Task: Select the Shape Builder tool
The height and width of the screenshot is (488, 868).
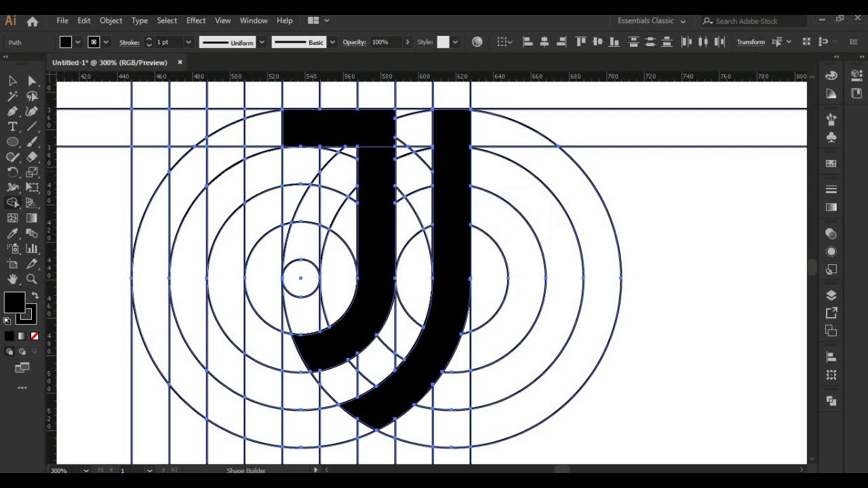Action: click(12, 203)
